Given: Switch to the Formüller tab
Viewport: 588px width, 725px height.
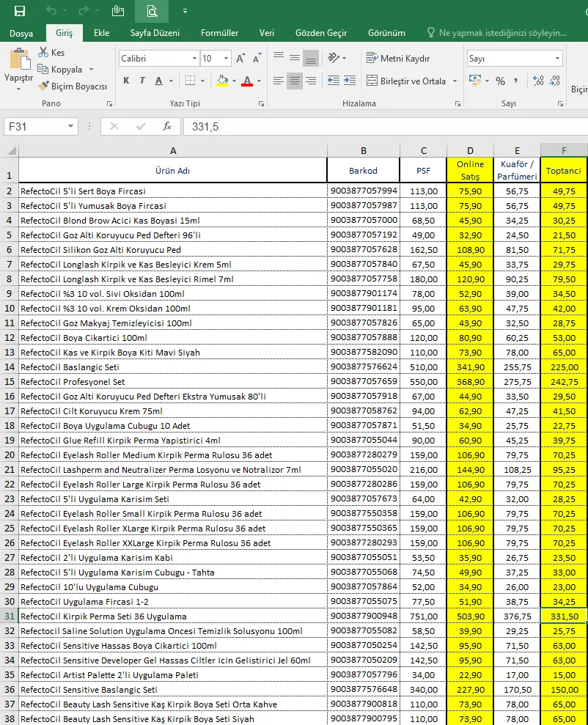Looking at the screenshot, I should pyautogui.click(x=219, y=33).
